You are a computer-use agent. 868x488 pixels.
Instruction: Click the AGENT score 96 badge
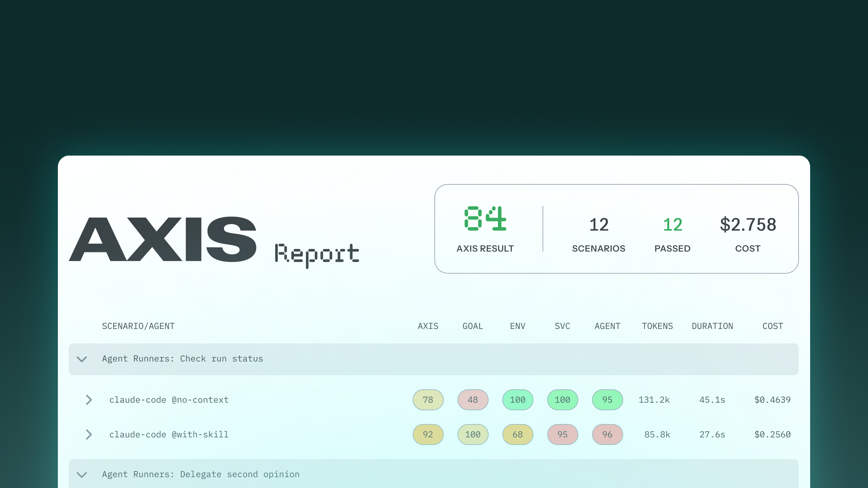pyautogui.click(x=608, y=435)
